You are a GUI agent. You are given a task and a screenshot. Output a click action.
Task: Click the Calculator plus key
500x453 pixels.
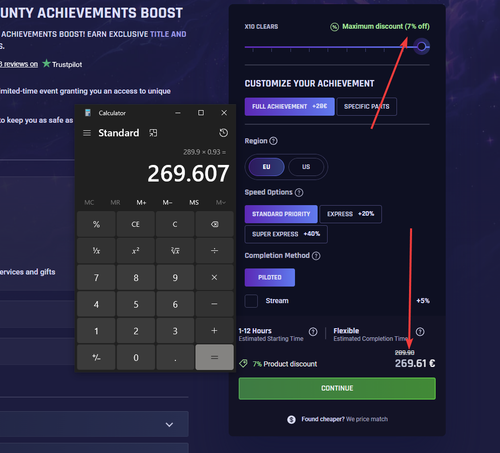(215, 331)
